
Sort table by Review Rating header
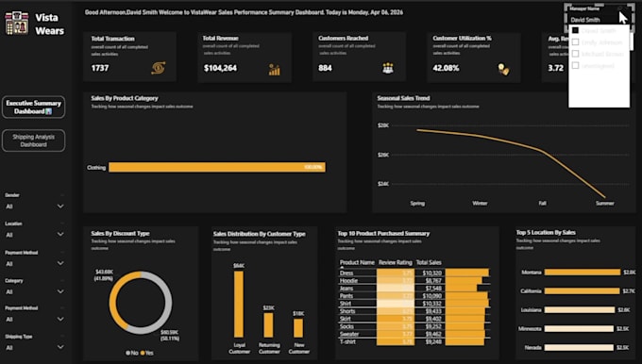(395, 262)
